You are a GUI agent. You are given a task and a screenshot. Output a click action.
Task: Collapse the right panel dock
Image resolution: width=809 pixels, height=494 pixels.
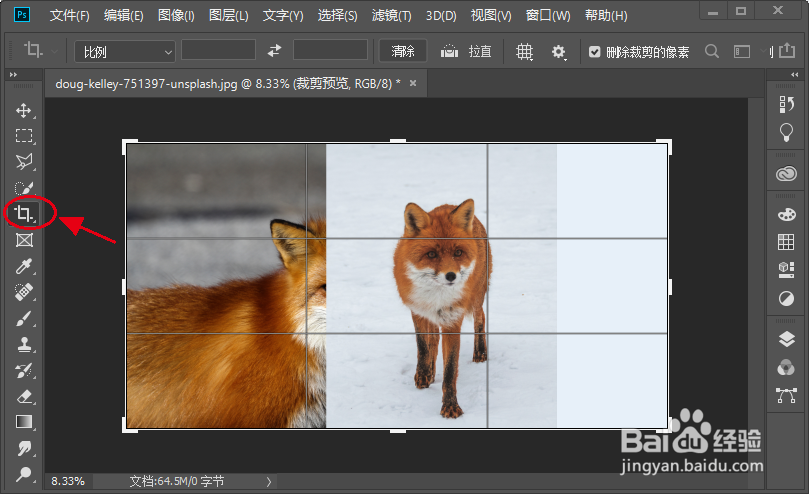[x=795, y=75]
